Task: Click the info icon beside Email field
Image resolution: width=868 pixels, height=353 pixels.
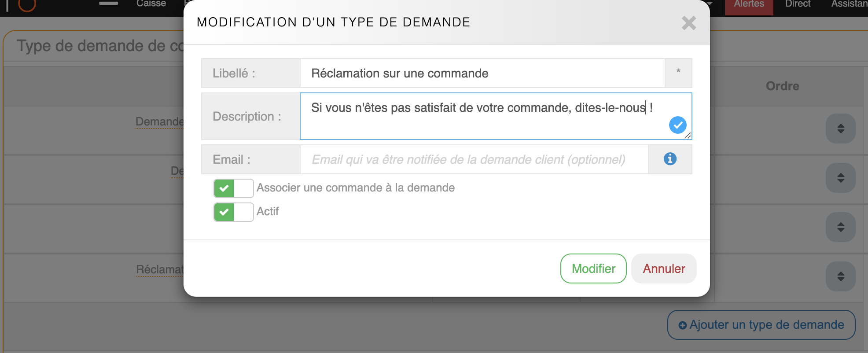Action: (670, 159)
